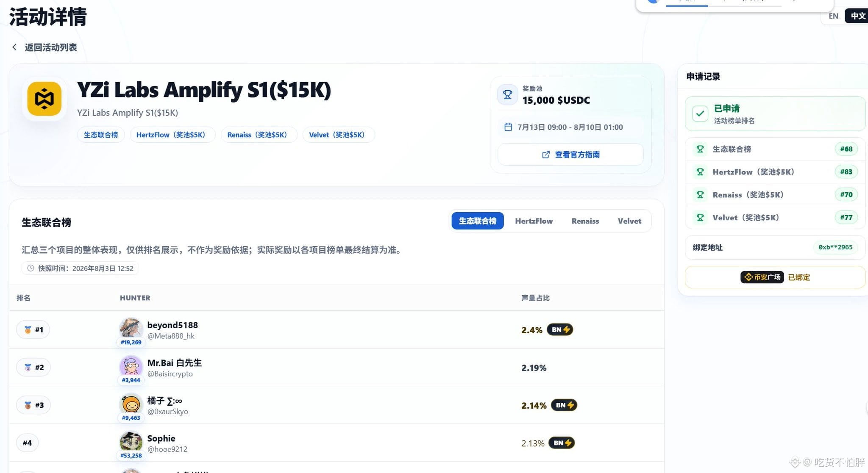The width and height of the screenshot is (868, 473).
Task: Click the #70 rank badge for Renaiss
Action: pos(846,195)
